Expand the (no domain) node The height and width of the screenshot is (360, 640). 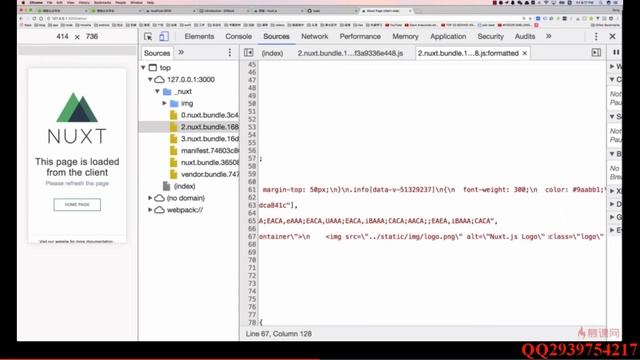tap(150, 198)
